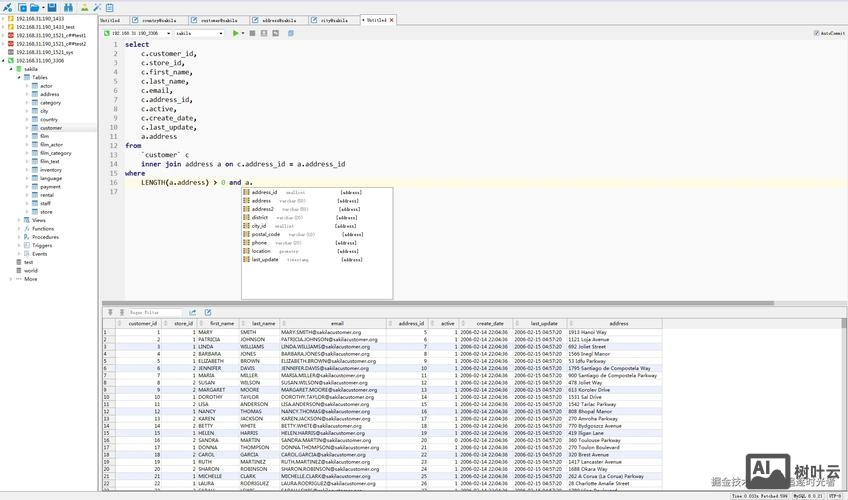Image resolution: width=848 pixels, height=500 pixels.
Task: Collapse the Tables node in sidebar
Action: point(18,77)
